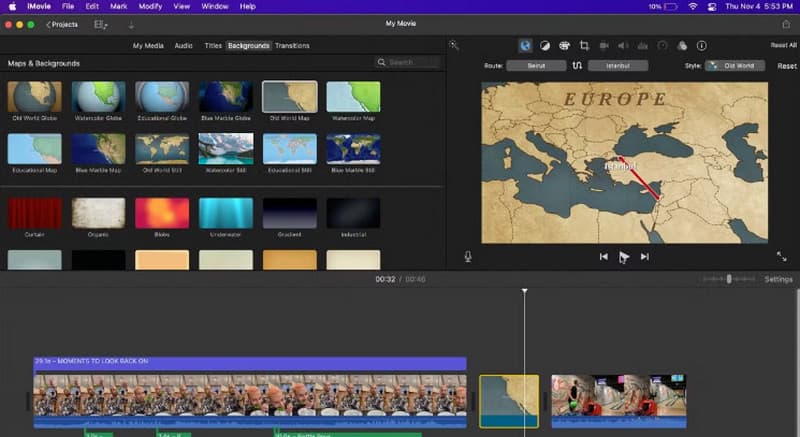The image size is (800, 437).
Task: Open the speed speedometer icon
Action: [x=662, y=46]
